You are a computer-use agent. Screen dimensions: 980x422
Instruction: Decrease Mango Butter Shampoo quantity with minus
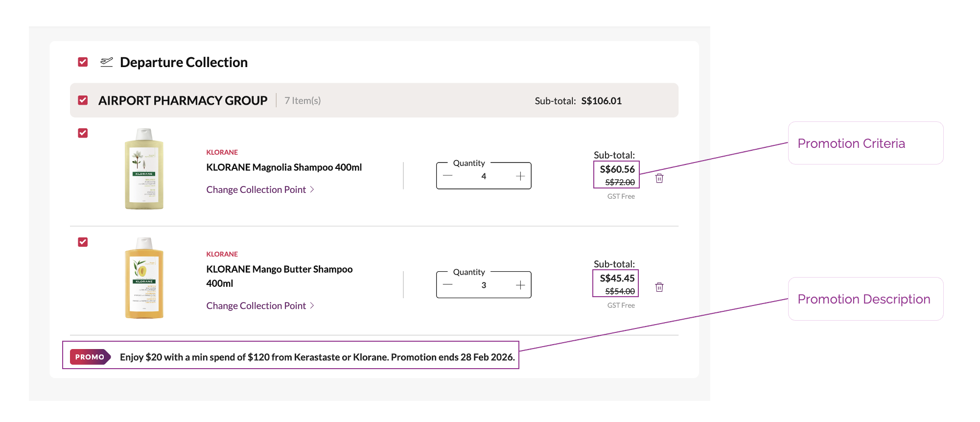point(447,285)
